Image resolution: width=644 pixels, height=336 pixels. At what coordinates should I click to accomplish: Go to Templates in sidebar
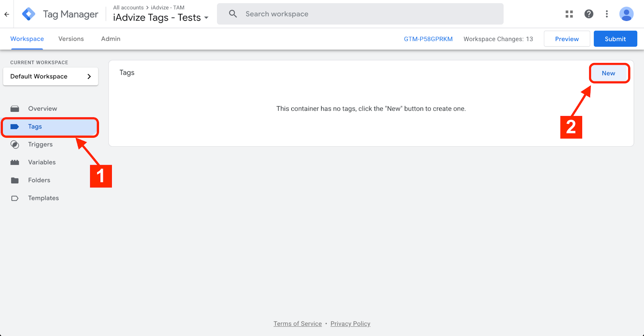(43, 198)
